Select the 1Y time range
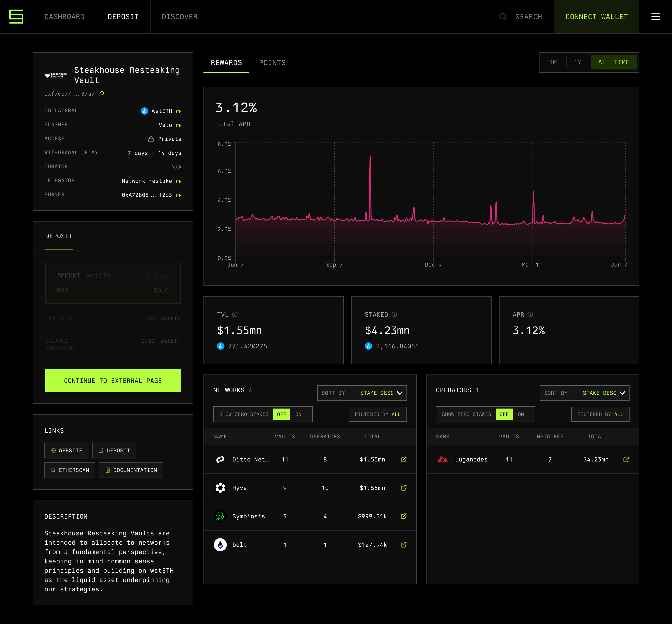Screen dimensions: 672x624 577,62
